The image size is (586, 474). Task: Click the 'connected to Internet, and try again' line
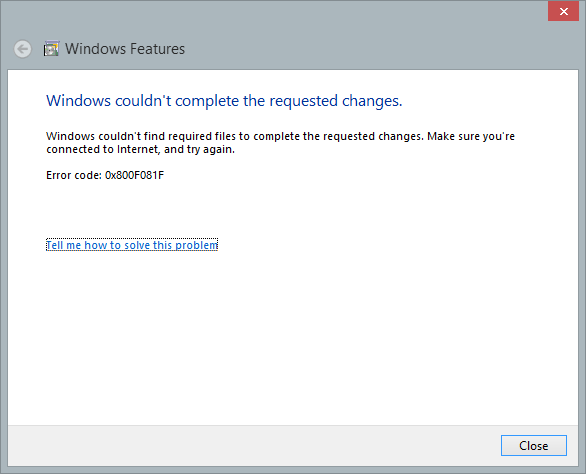point(141,149)
